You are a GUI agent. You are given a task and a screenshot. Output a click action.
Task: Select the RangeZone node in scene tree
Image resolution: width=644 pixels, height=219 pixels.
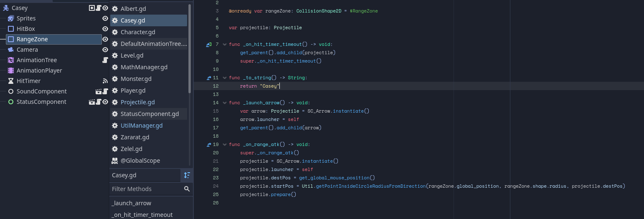(54, 39)
